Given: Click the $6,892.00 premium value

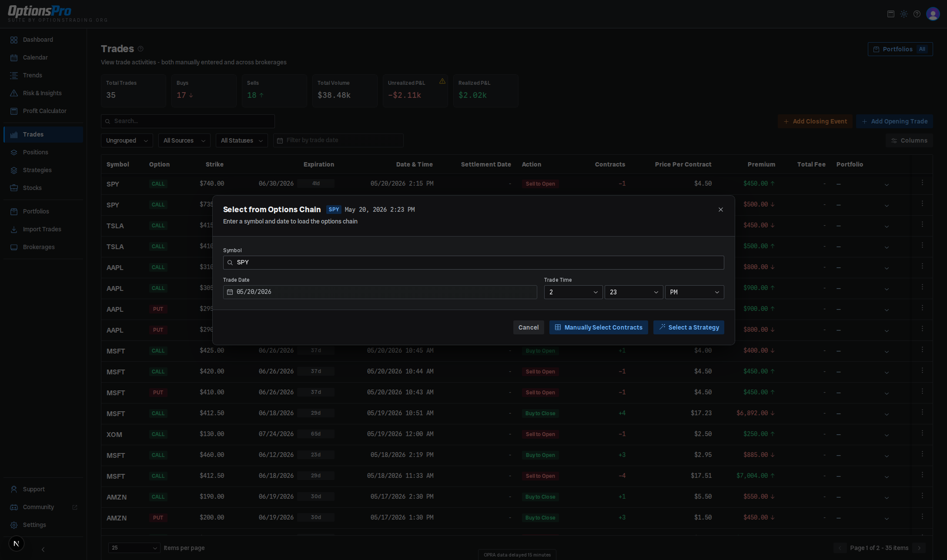Looking at the screenshot, I should (x=752, y=413).
